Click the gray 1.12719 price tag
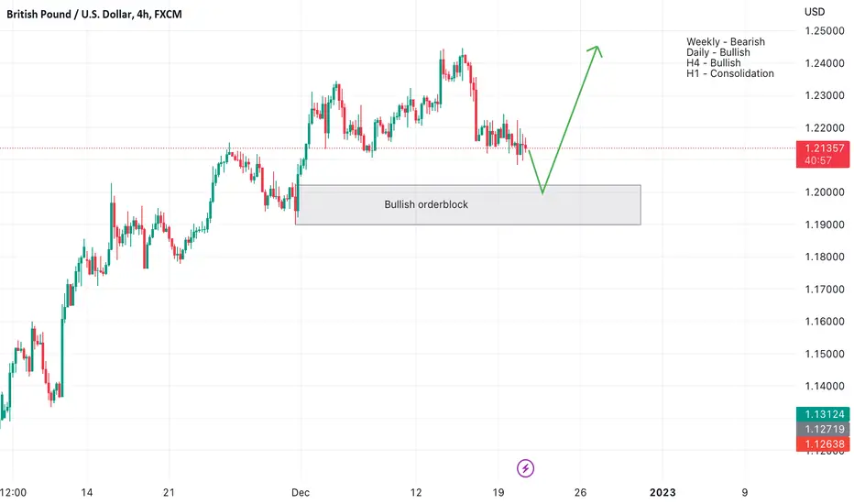854x504 pixels. [823, 430]
